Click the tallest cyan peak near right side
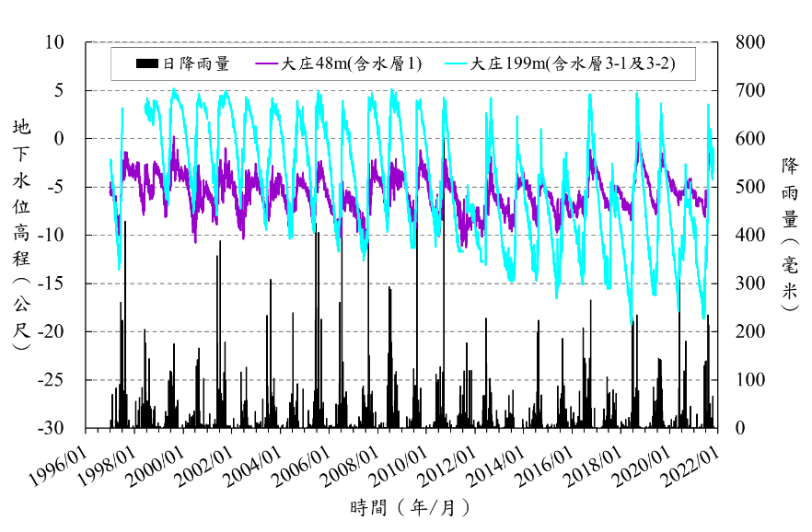812x532 pixels. pyautogui.click(x=636, y=93)
